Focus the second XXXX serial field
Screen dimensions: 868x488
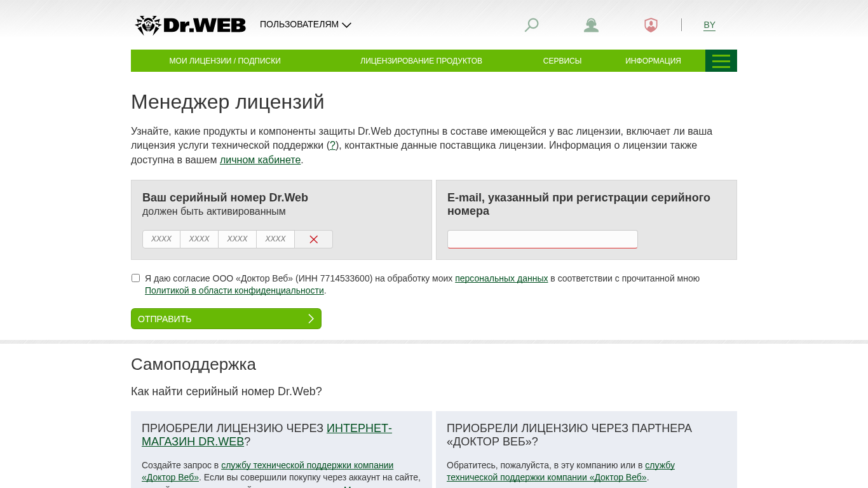[200, 239]
